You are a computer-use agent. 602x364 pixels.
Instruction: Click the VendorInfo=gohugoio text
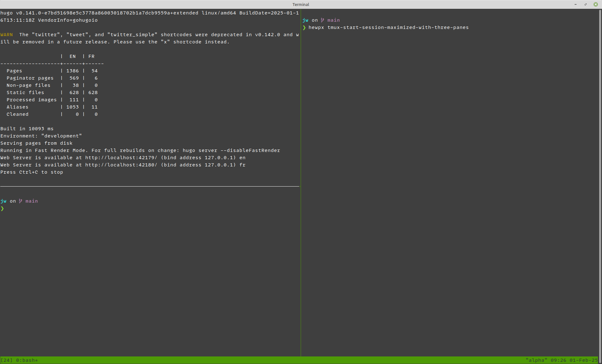68,20
